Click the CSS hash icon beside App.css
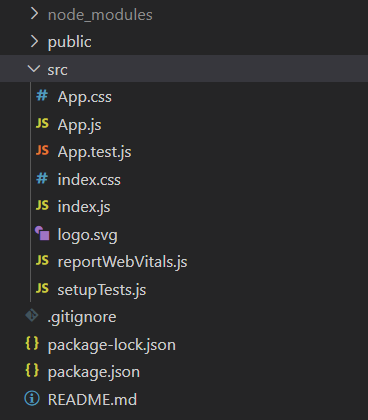Viewport: 368px width, 420px height. (42, 96)
